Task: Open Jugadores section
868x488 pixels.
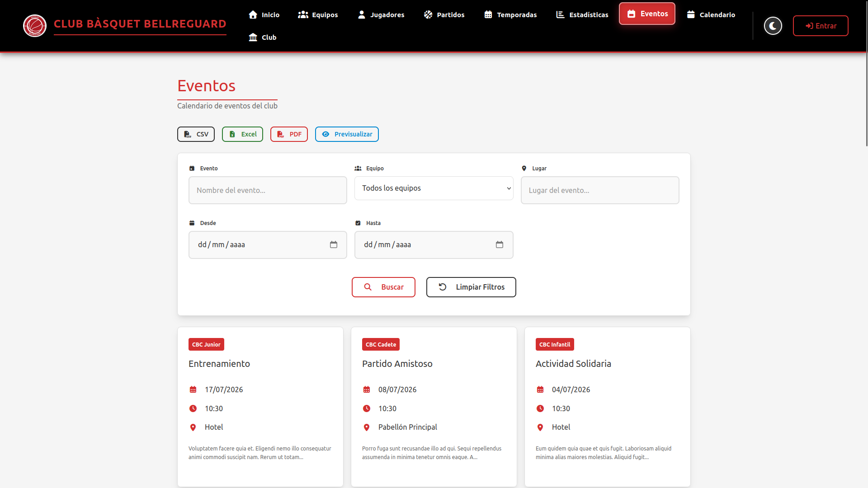Action: tap(381, 14)
